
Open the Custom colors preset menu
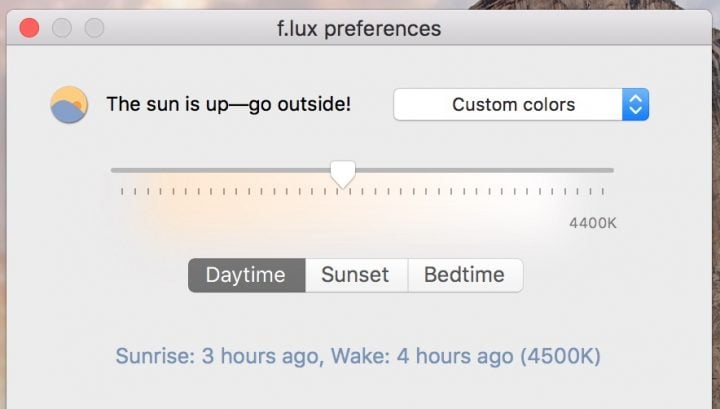tap(521, 105)
